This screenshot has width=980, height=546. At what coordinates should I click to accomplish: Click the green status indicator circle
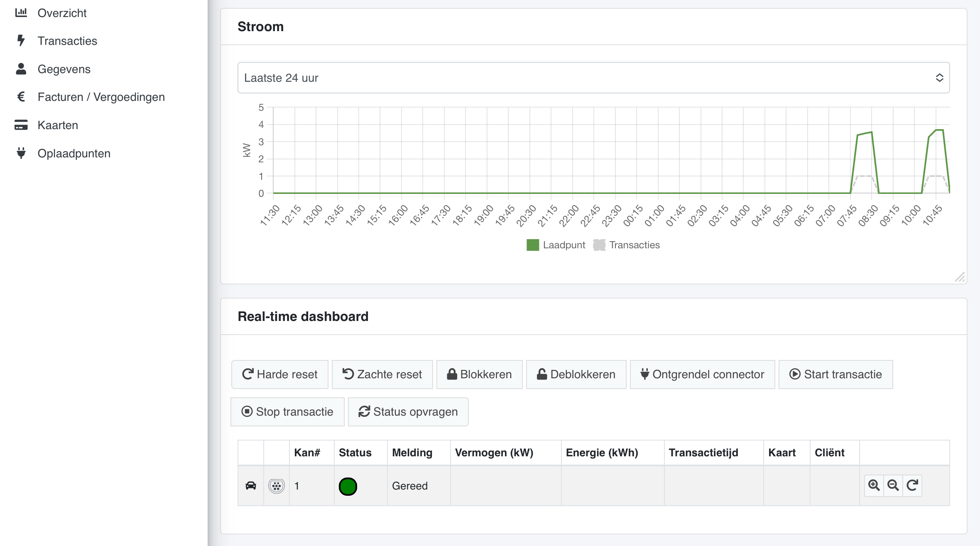click(348, 486)
